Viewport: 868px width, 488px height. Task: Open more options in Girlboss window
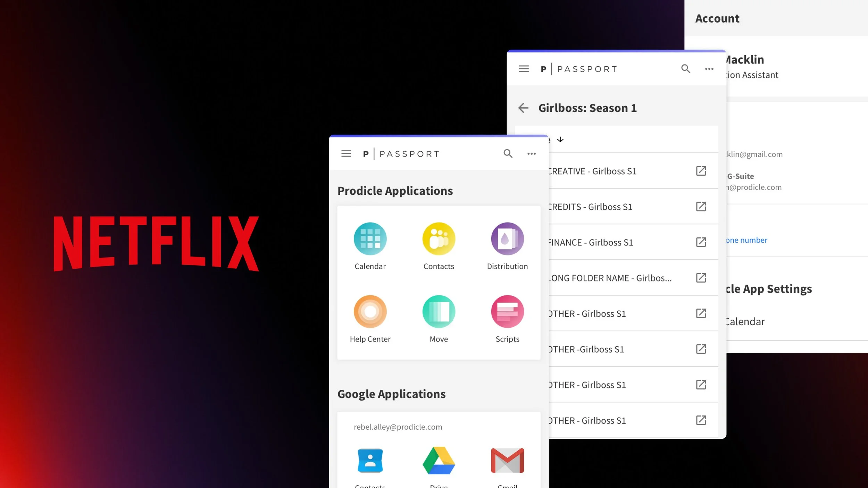coord(709,69)
